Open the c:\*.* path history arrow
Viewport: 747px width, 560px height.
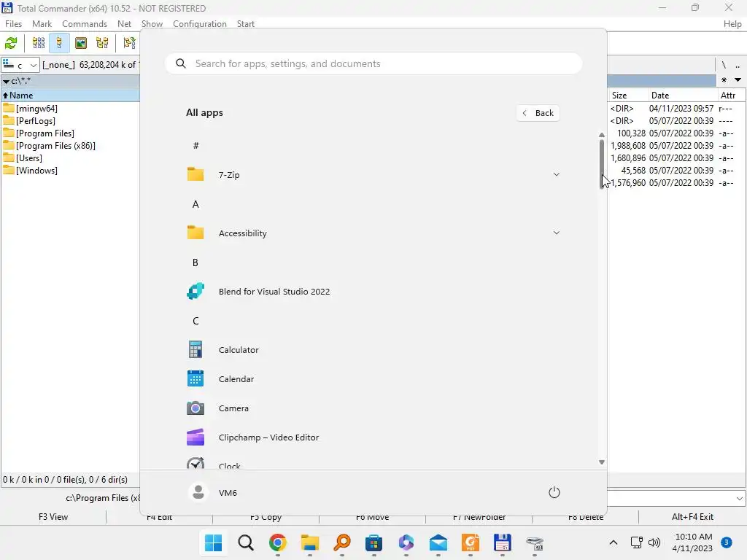pyautogui.click(x=6, y=82)
